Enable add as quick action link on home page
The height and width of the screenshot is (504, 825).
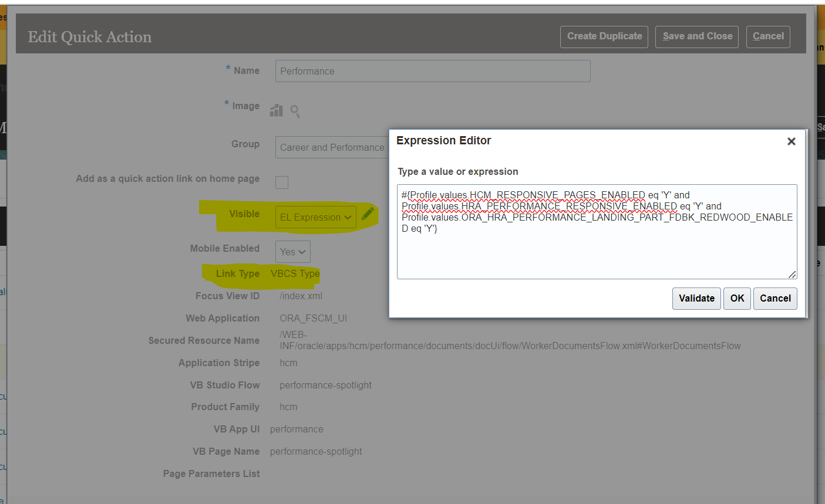click(x=282, y=182)
